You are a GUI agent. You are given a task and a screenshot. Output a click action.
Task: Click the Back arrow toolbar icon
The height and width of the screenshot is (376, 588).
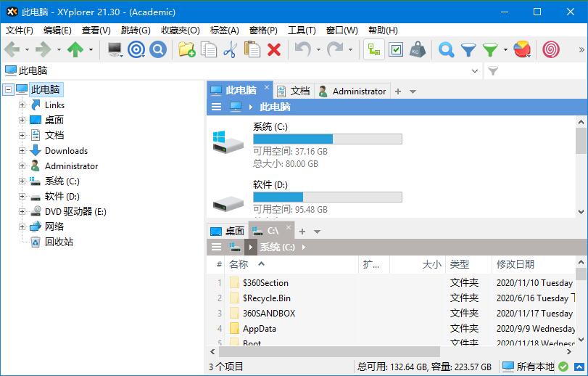[12, 49]
